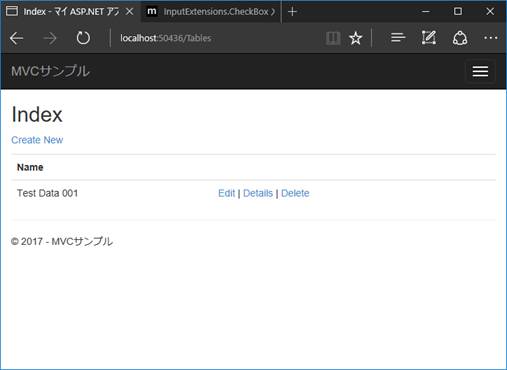This screenshot has width=507, height=370.
Task: Click the m favicon on second tab
Action: click(x=152, y=12)
